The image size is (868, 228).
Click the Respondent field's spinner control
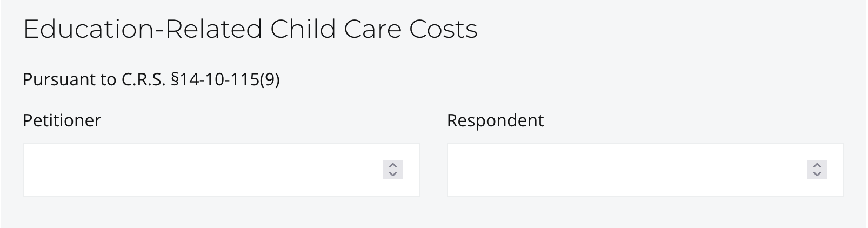[x=817, y=170]
